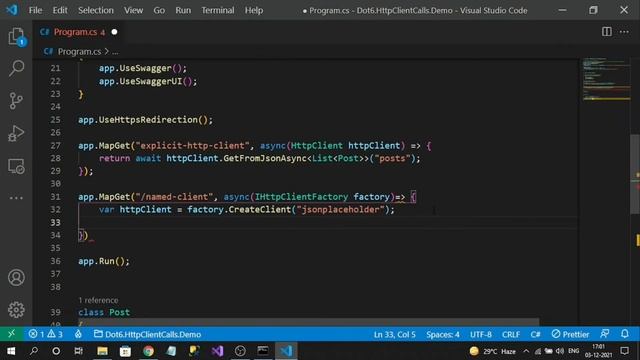Open remote window indicator in status bar
Screen dimensions: 640x360
click(11, 334)
